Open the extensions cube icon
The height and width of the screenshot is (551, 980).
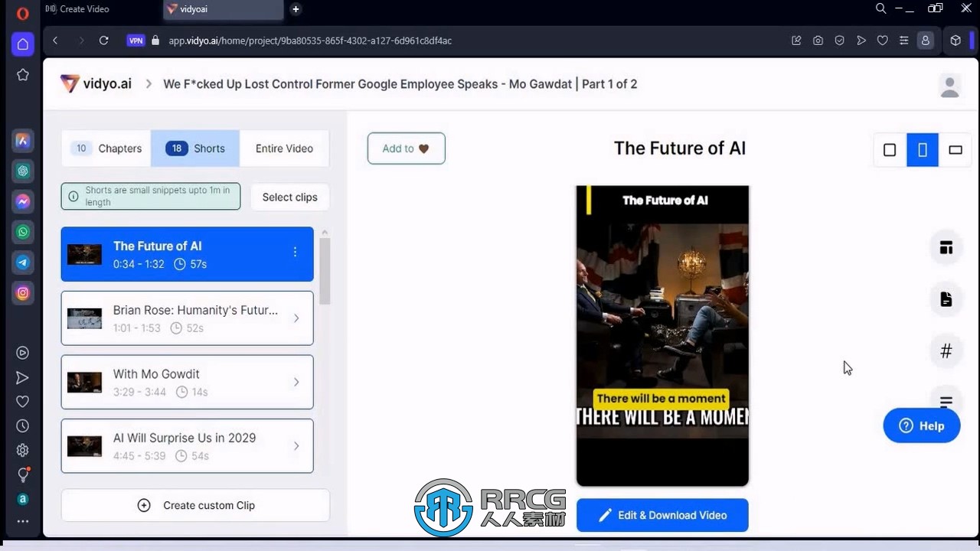tap(955, 41)
